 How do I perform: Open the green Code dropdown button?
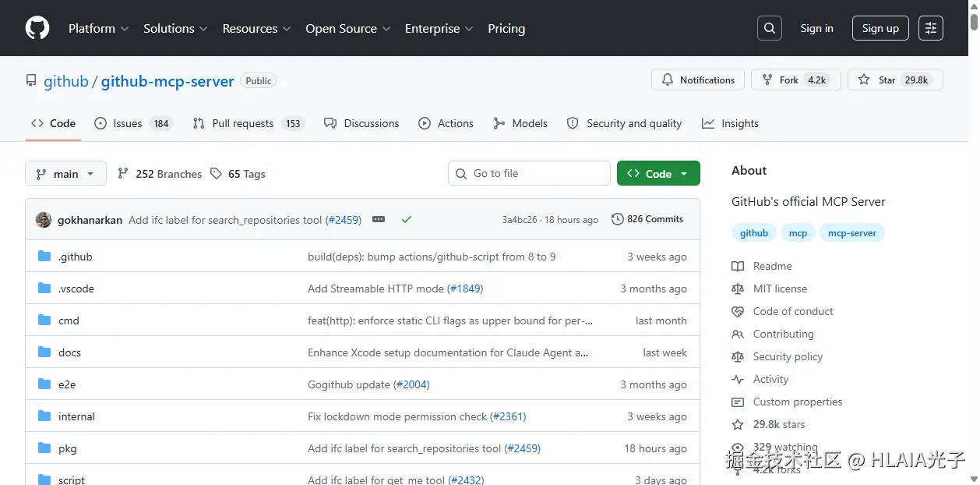(658, 173)
